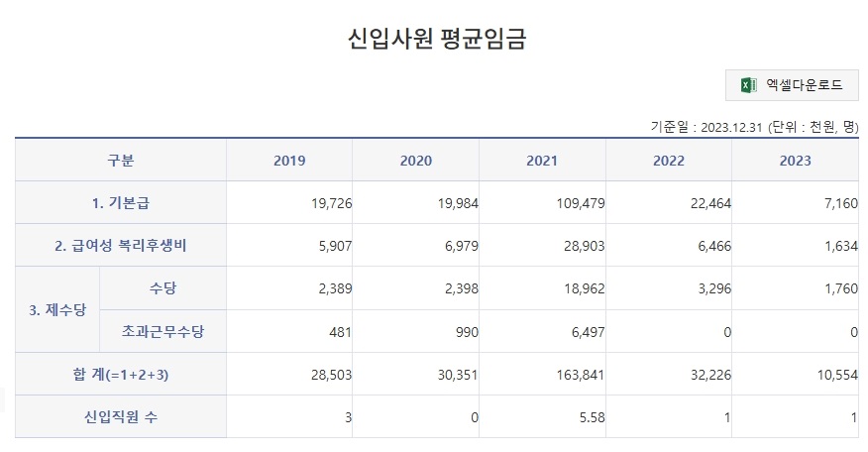
Task: Select total value 10,554
Action: pyautogui.click(x=837, y=375)
